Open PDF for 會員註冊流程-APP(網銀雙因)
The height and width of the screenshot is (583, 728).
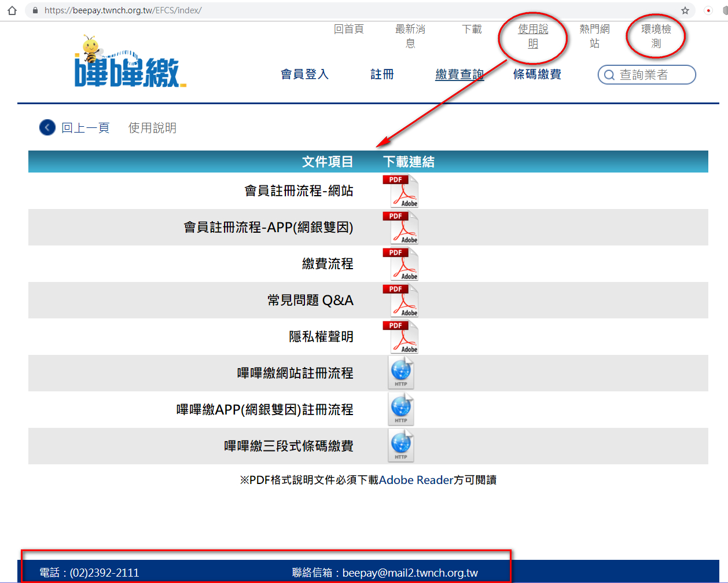point(400,228)
